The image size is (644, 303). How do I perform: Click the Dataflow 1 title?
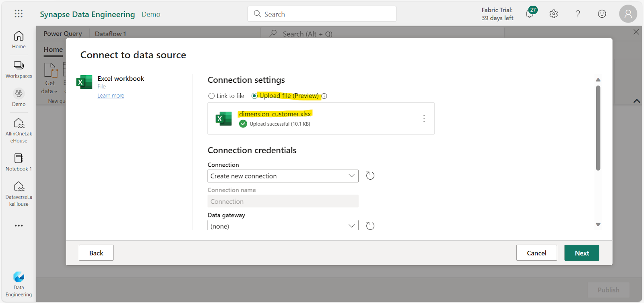click(110, 34)
